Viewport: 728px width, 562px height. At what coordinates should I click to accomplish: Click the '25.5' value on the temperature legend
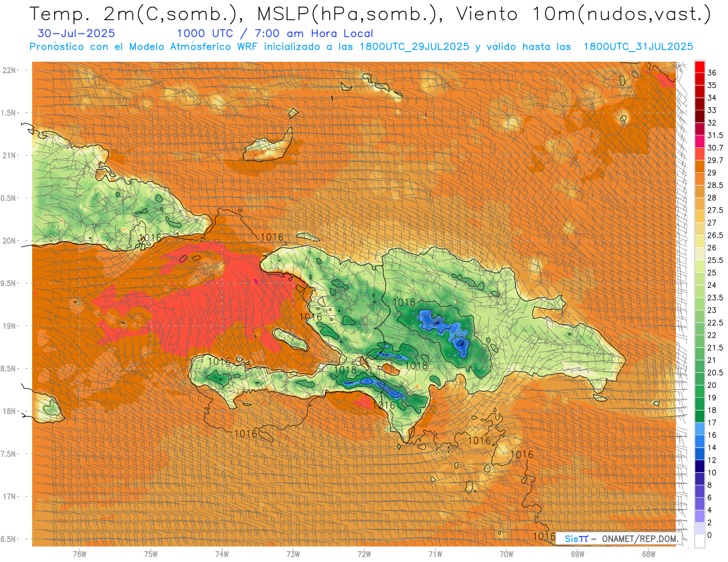[715, 260]
